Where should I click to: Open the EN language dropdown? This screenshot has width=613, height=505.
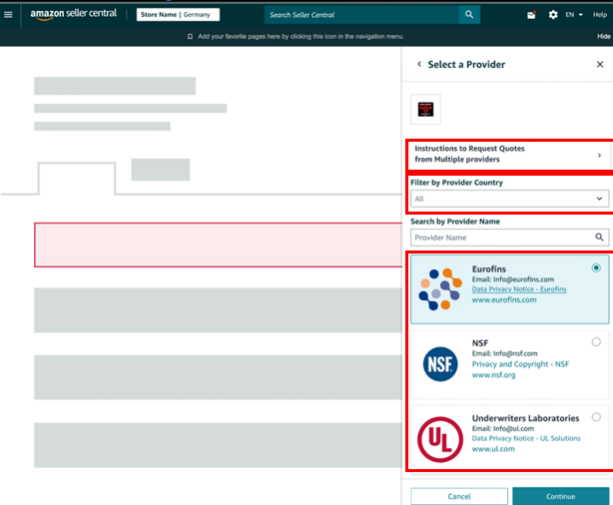pyautogui.click(x=574, y=15)
